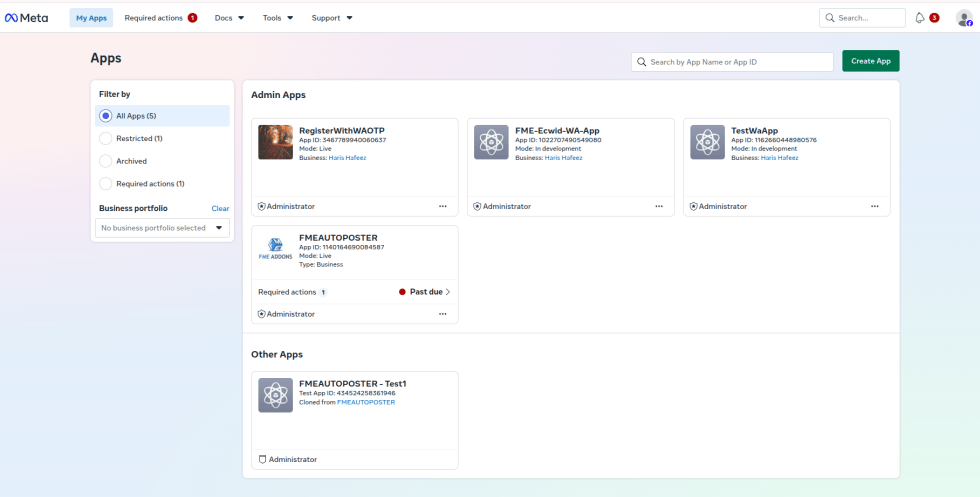Click the Administrator shield icon on TestWaApp
980x497 pixels.
694,206
